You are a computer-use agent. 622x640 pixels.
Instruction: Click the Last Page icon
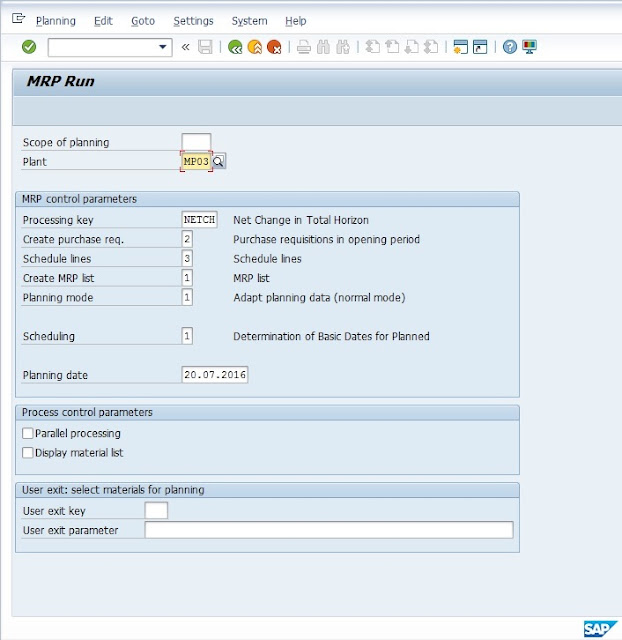(431, 47)
